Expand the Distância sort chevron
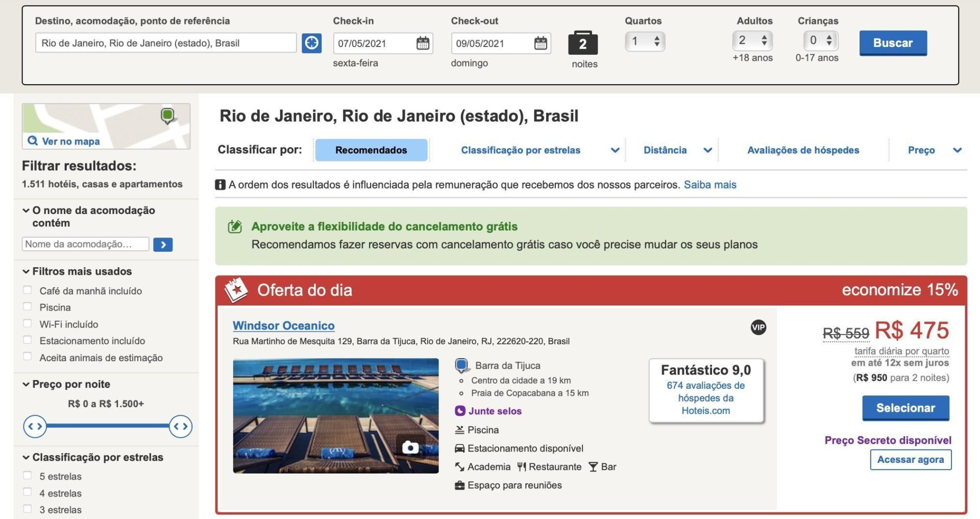The image size is (980, 519). (707, 150)
